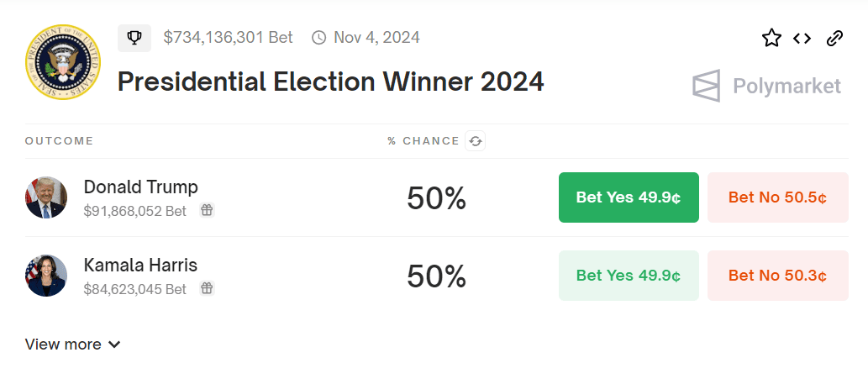868x384 pixels.
Task: Click Bet Yes 49.9¢ for Trump
Action: (629, 197)
